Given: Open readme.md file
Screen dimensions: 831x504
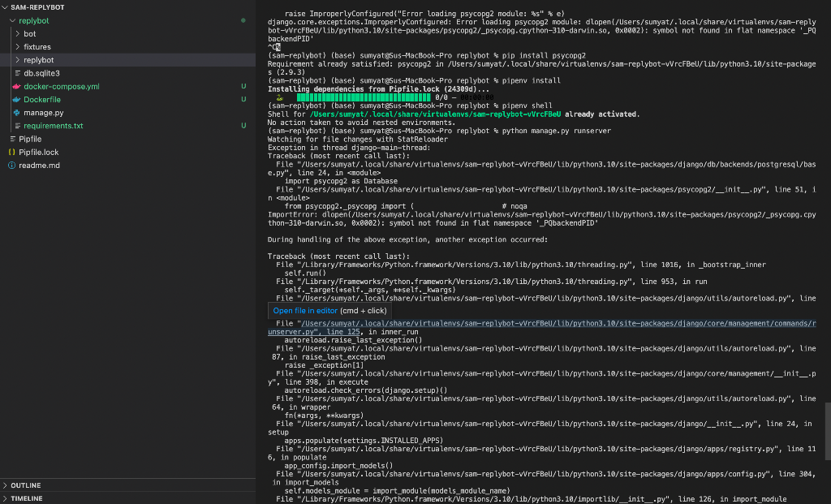Looking at the screenshot, I should point(39,166).
